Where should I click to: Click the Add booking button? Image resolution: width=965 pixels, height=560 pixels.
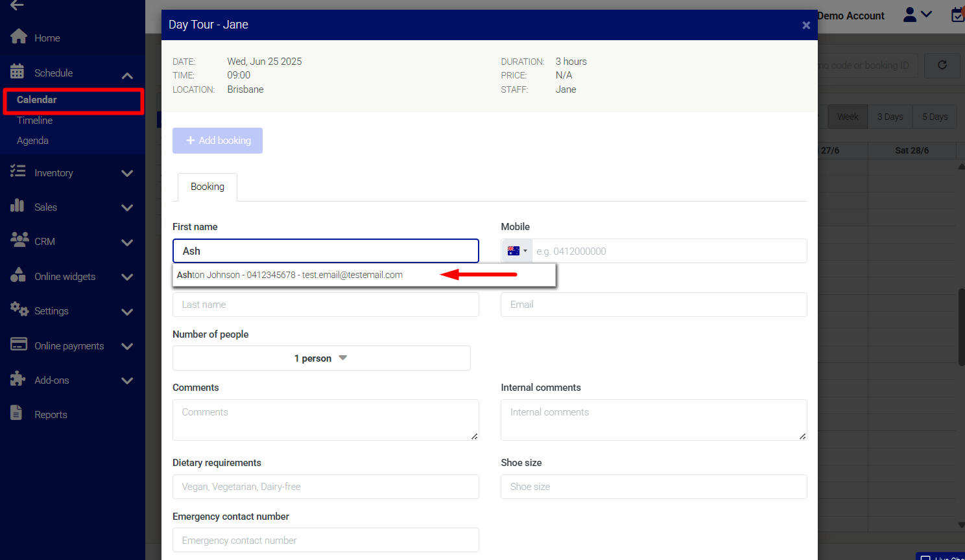point(217,141)
